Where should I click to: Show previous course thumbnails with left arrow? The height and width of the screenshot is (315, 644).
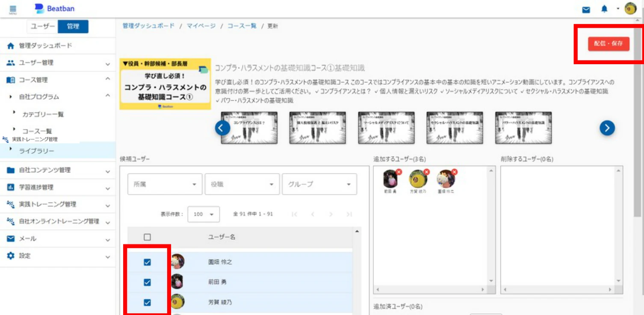[x=222, y=128]
